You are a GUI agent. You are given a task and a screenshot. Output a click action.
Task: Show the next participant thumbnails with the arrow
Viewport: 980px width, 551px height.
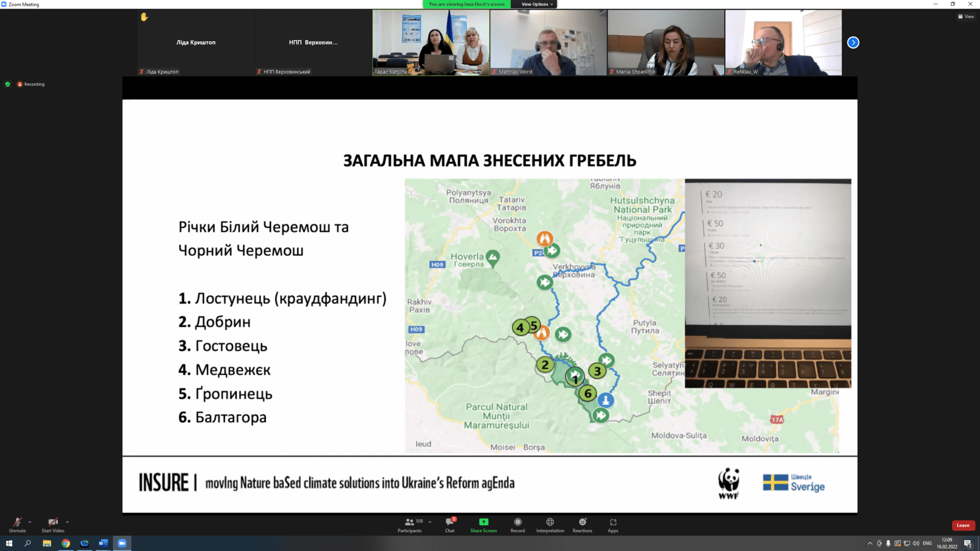[853, 42]
